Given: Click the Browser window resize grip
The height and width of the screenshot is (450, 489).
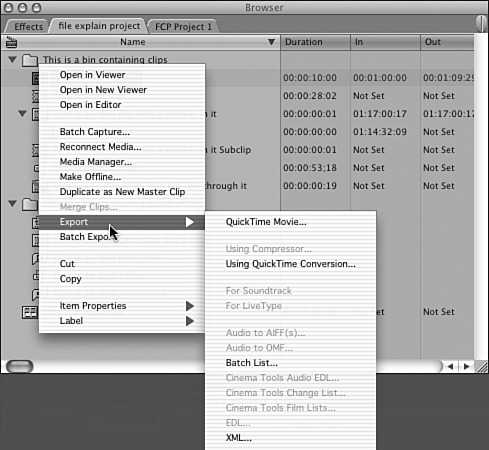Looking at the screenshot, I should click(x=481, y=367).
